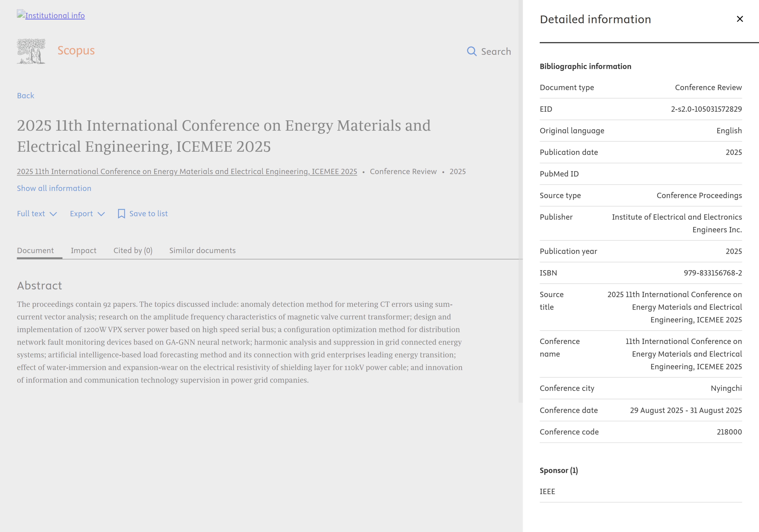Select the Similar documents tab
This screenshot has height=532, width=759.
[x=202, y=250]
